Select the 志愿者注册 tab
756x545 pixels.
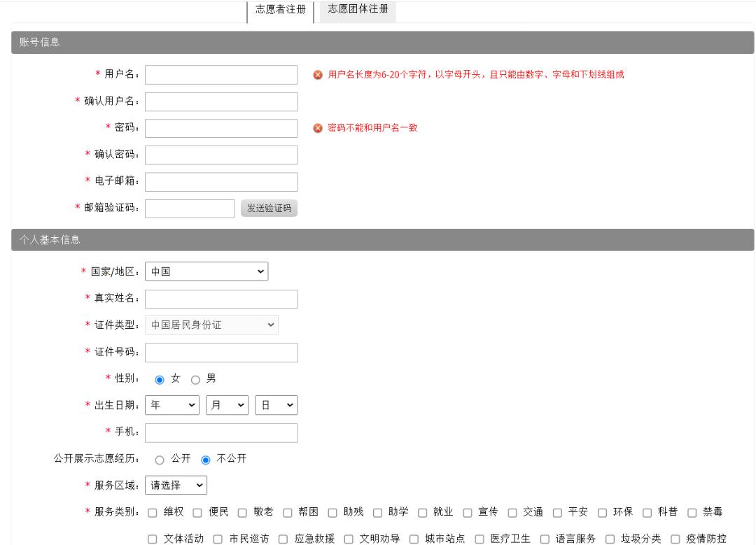click(x=280, y=12)
